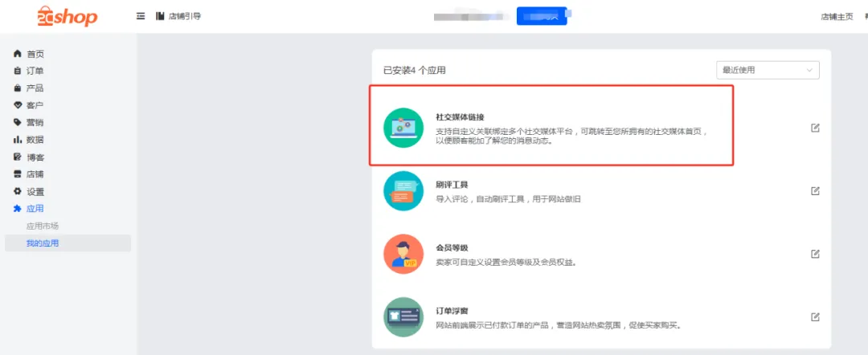
Task: Open 营销 marketing menu
Action: point(35,122)
